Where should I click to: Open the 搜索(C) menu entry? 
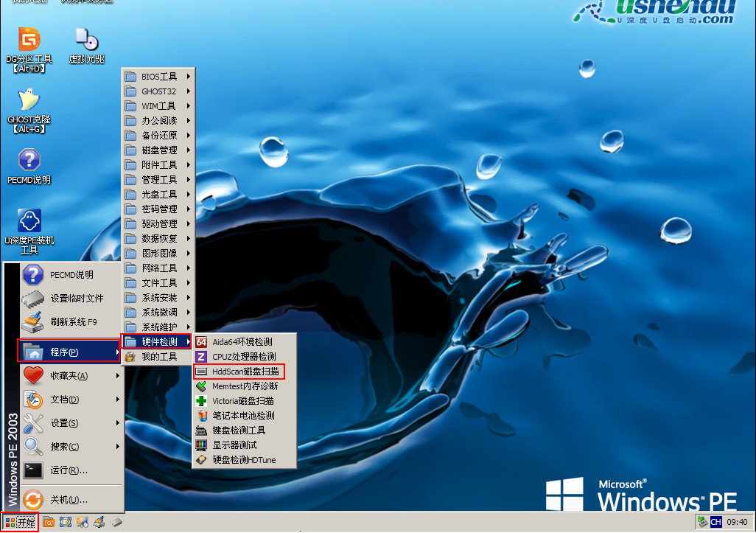point(71,447)
